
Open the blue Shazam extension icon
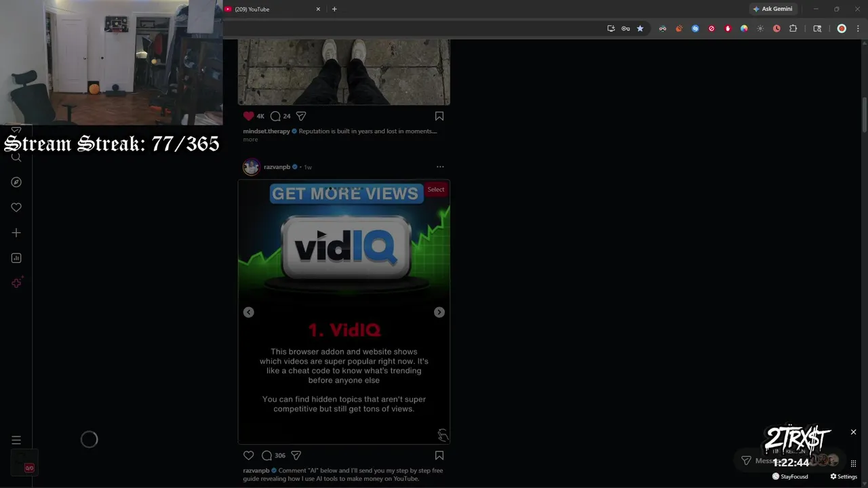[695, 28]
